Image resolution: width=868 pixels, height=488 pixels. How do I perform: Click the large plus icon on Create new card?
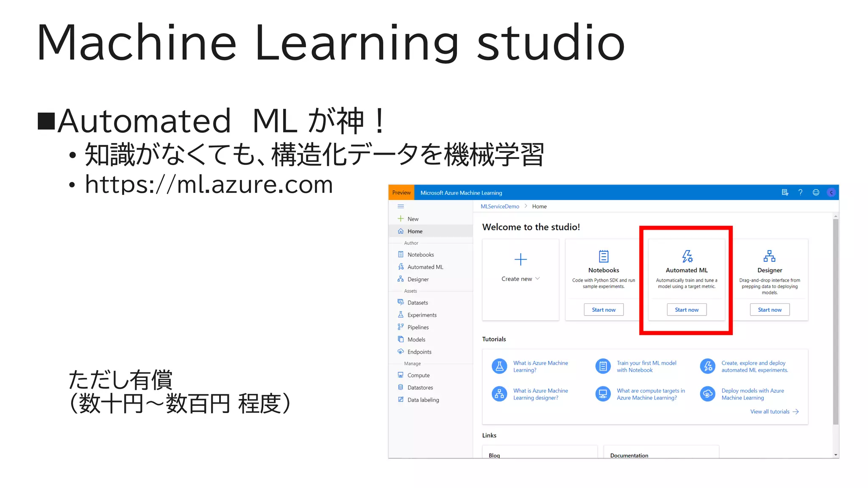(520, 259)
